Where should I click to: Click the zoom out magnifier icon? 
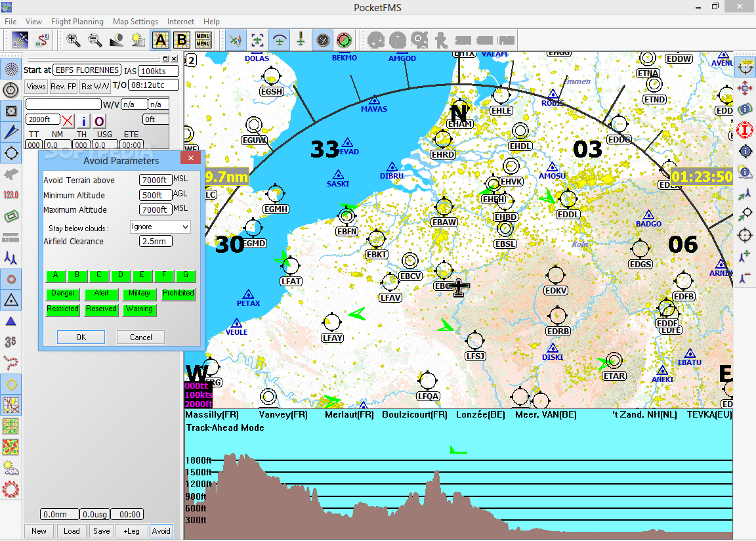95,40
